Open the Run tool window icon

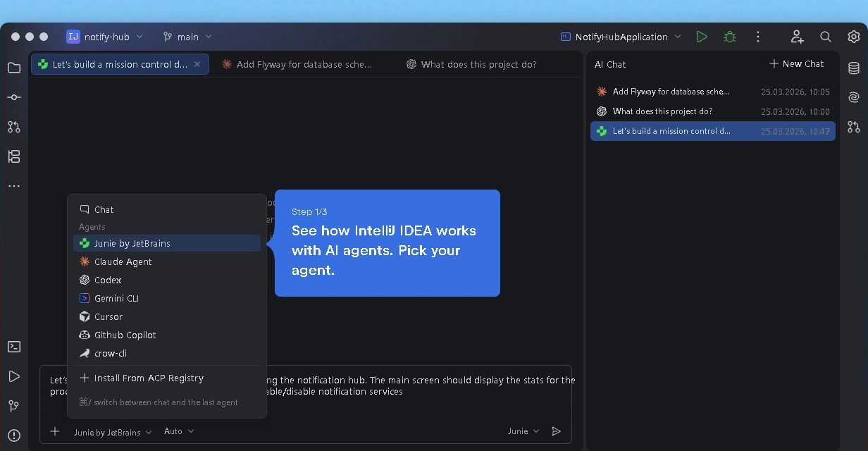tap(14, 376)
